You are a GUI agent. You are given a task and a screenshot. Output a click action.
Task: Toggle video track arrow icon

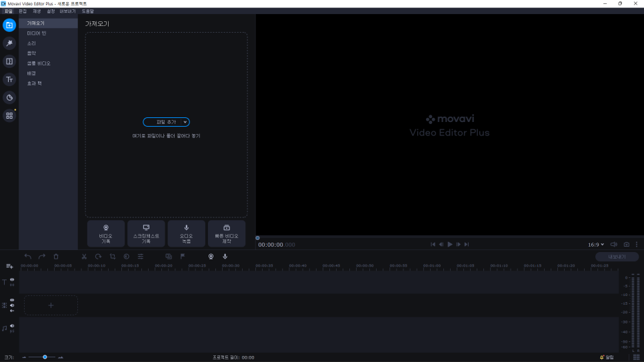[x=12, y=311]
